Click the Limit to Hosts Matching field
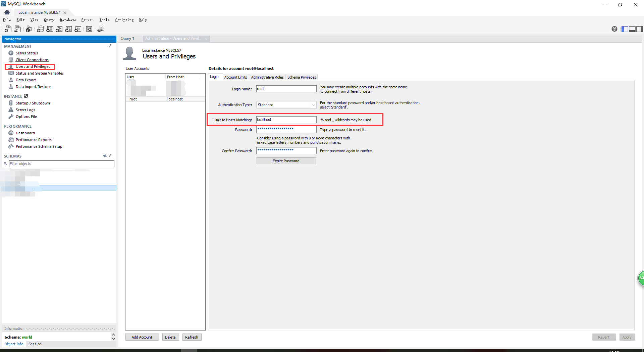The image size is (644, 352). (x=285, y=120)
